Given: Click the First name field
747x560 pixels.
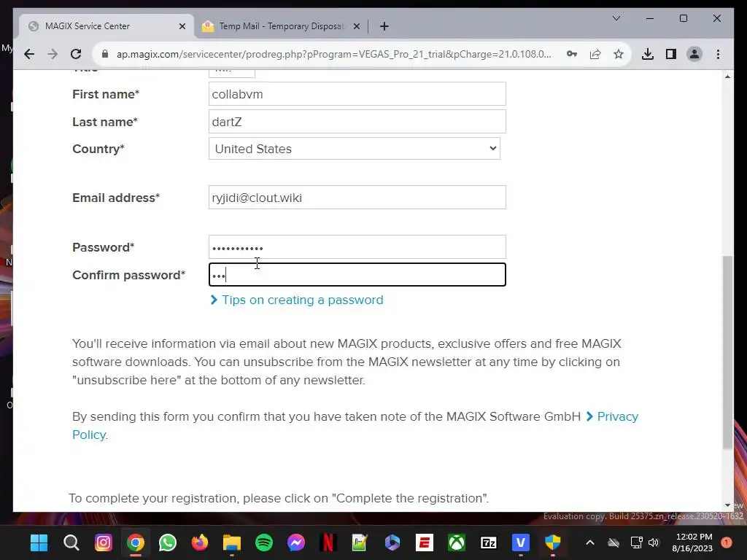Looking at the screenshot, I should pos(357,94).
